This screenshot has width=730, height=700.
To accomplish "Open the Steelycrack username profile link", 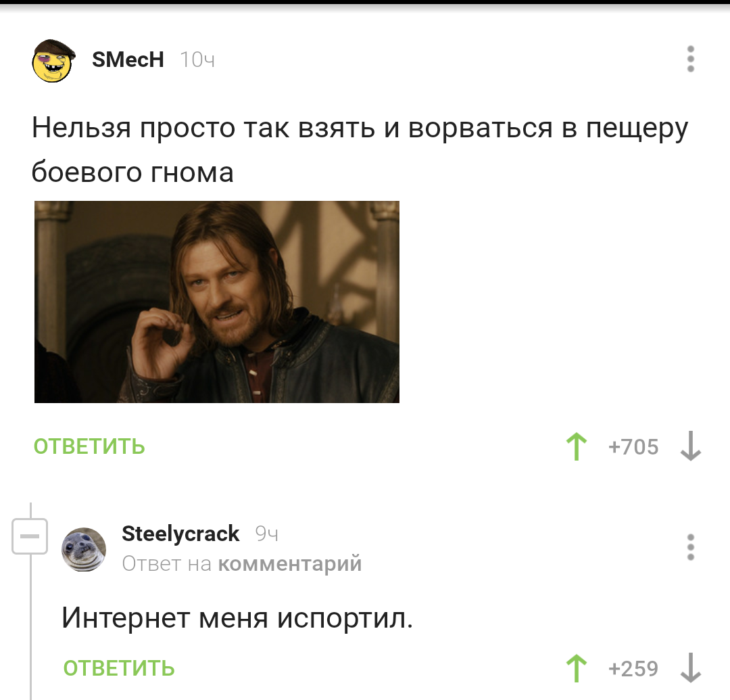I will coord(180,534).
